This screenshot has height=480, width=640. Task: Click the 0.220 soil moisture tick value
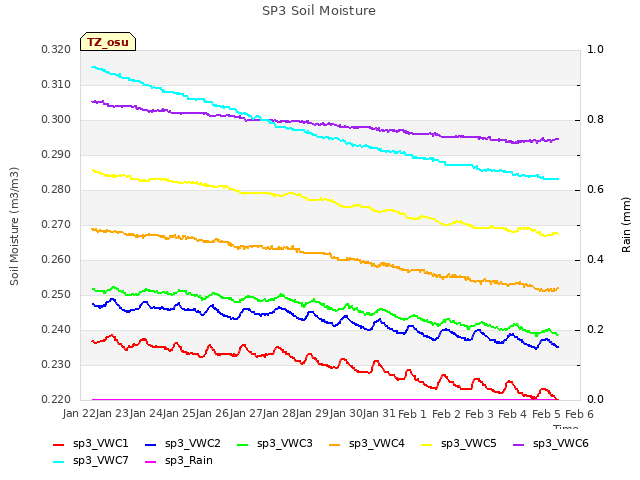pyautogui.click(x=56, y=399)
